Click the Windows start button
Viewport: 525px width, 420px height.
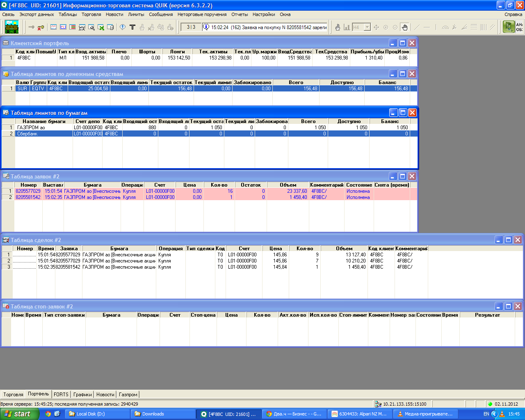19,414
